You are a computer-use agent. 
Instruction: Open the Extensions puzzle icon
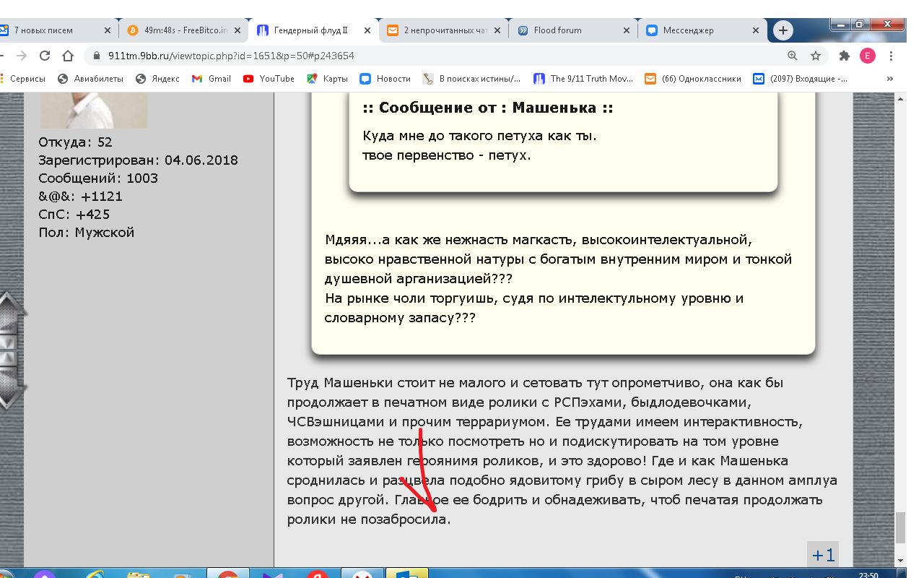pyautogui.click(x=845, y=56)
